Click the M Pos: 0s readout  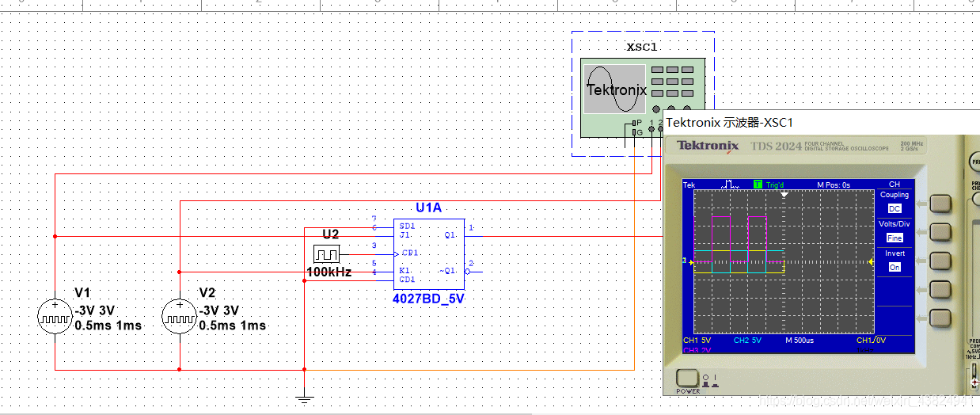(x=834, y=185)
